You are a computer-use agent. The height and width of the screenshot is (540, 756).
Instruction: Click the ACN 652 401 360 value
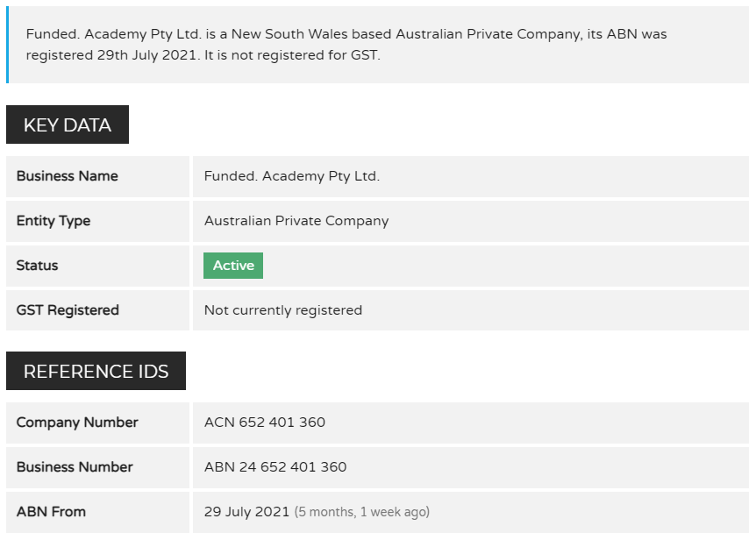tap(265, 423)
